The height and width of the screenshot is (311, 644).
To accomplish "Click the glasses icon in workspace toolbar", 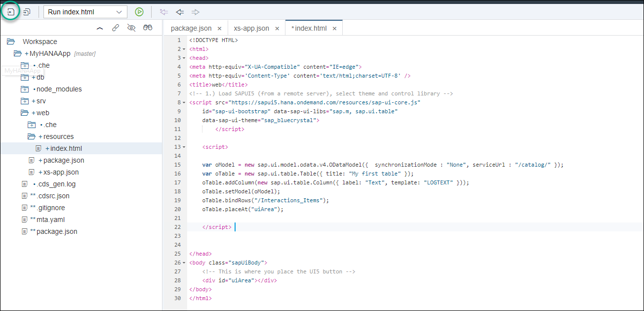I will (x=148, y=28).
